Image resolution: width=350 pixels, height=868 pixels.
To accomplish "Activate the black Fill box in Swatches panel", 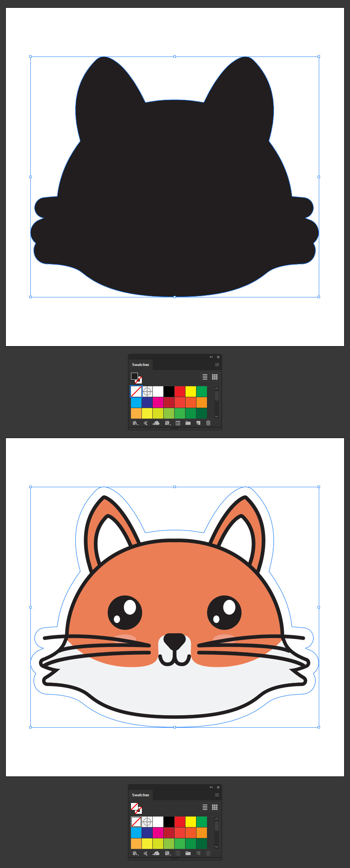I will click(x=134, y=376).
